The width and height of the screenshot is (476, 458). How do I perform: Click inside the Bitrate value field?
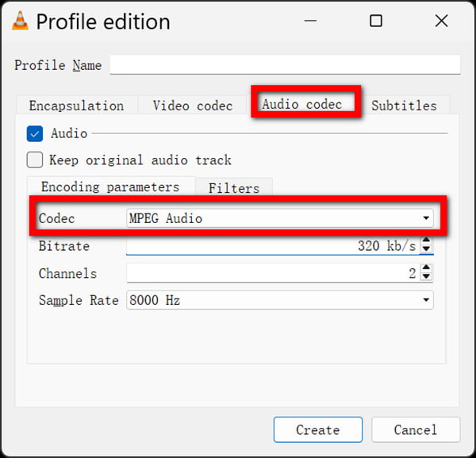pos(273,245)
